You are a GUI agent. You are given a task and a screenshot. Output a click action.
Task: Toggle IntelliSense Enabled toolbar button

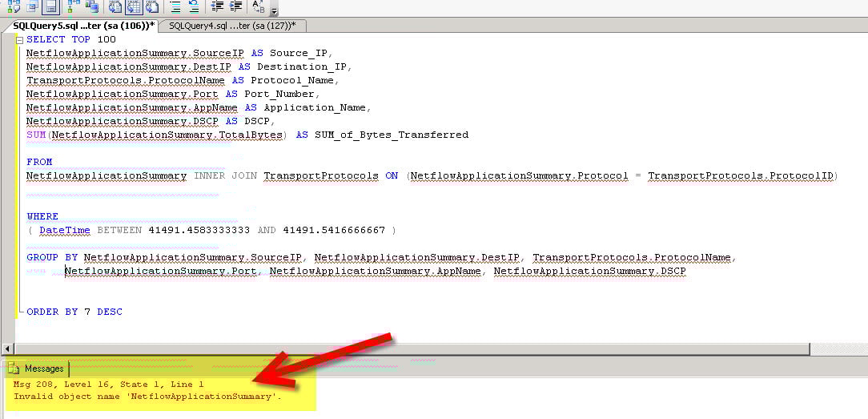(x=51, y=6)
